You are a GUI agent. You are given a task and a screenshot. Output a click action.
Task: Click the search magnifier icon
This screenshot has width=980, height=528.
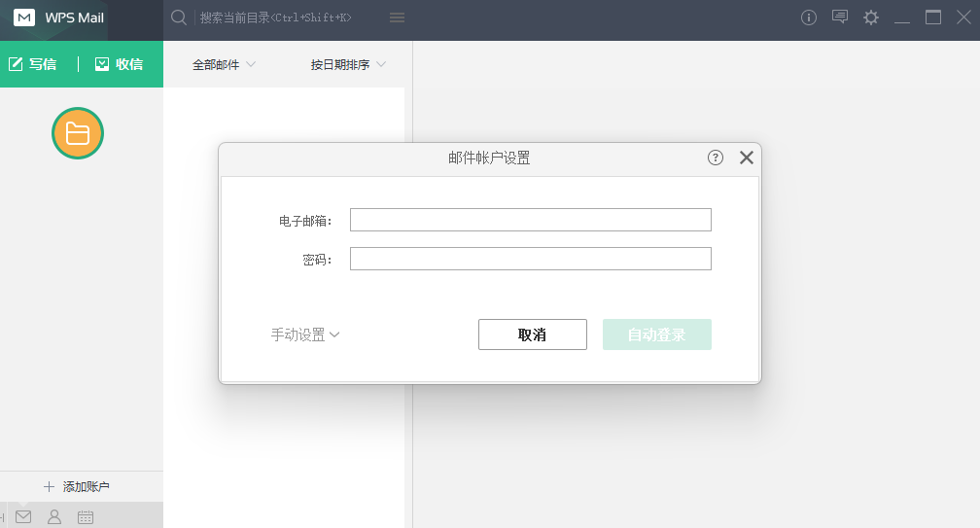point(179,18)
